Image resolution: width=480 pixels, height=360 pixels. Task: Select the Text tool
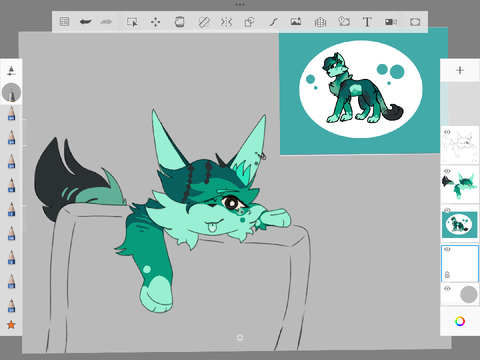(x=367, y=22)
